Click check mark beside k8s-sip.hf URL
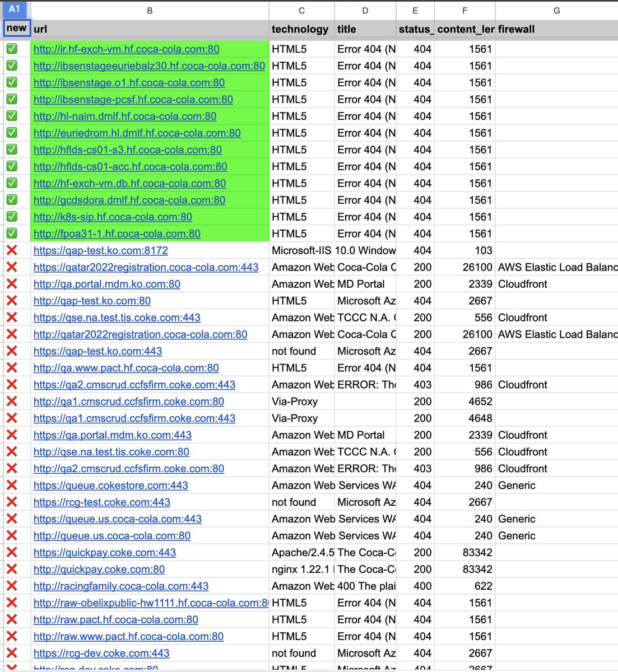This screenshot has height=672, width=618. pyautogui.click(x=11, y=217)
